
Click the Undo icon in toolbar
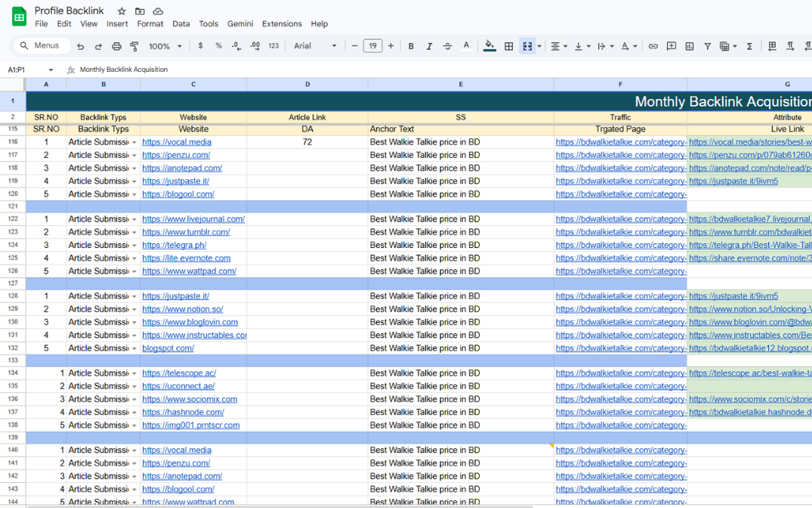click(81, 46)
